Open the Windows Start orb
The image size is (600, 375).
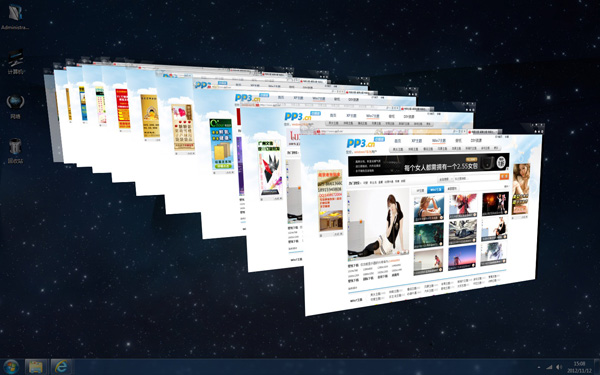pos(10,367)
